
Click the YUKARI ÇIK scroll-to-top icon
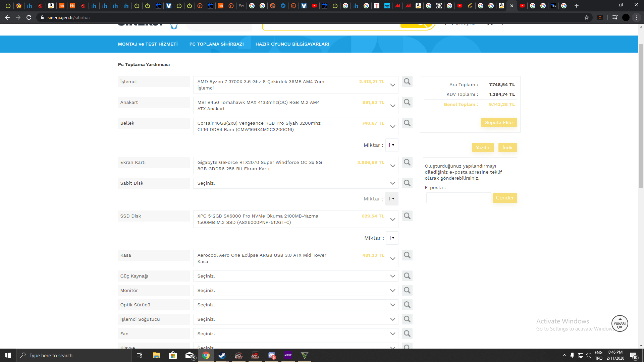click(620, 324)
